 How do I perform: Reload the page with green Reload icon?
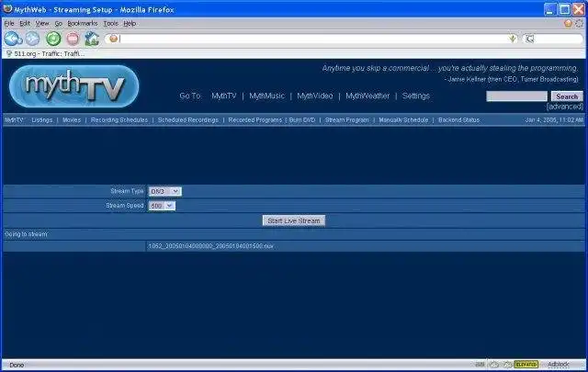[53, 39]
